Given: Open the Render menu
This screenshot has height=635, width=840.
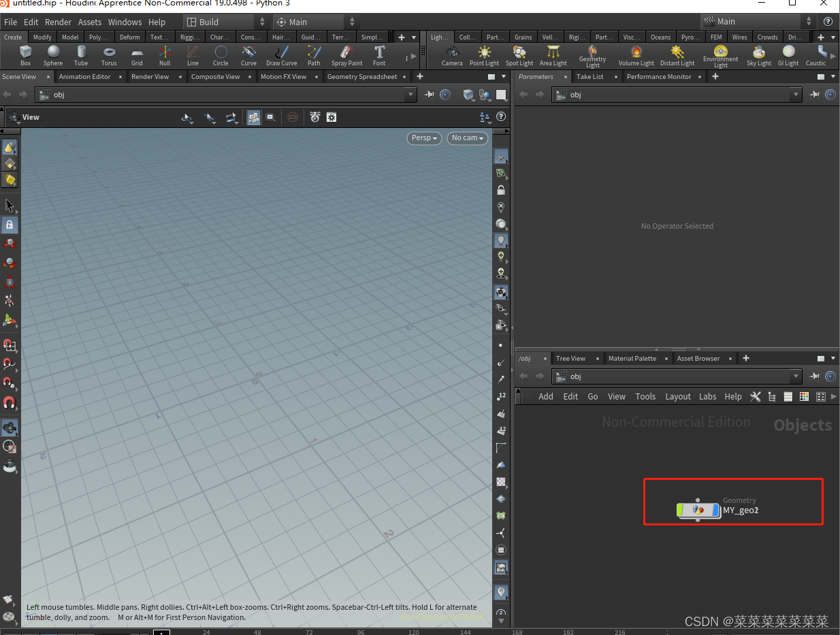Looking at the screenshot, I should coord(58,22).
